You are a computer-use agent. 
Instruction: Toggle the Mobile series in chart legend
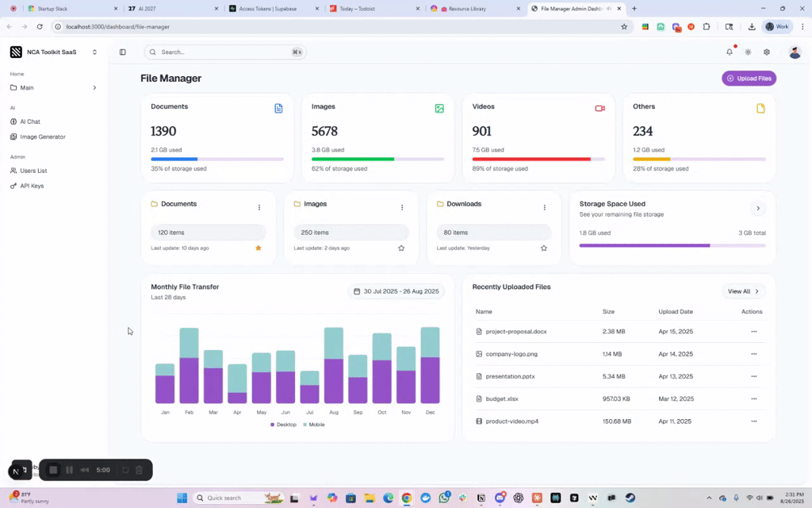tap(314, 425)
